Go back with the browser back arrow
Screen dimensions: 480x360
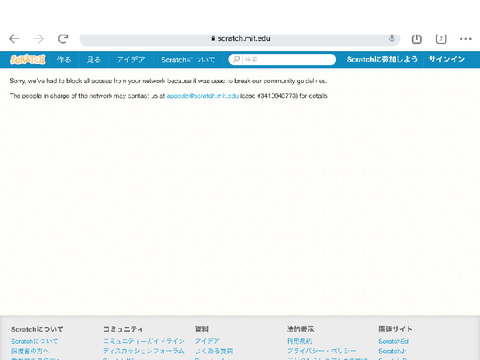pos(14,39)
